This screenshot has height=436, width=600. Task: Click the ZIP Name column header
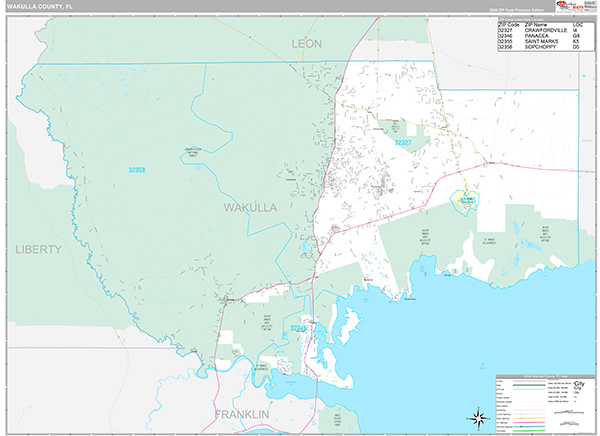click(x=536, y=24)
